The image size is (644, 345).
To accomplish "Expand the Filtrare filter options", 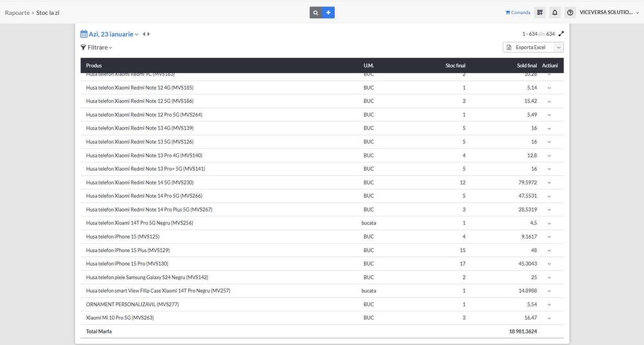I will (97, 47).
